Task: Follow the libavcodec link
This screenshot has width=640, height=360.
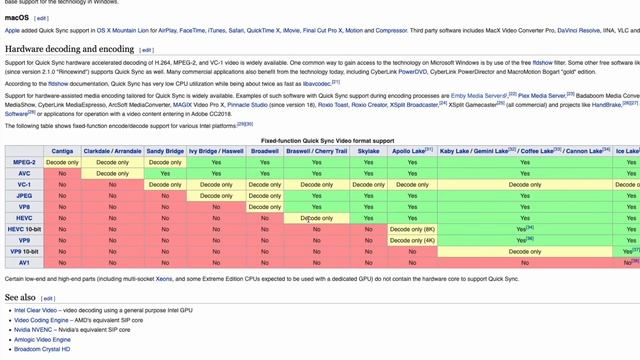Action: pos(316,84)
